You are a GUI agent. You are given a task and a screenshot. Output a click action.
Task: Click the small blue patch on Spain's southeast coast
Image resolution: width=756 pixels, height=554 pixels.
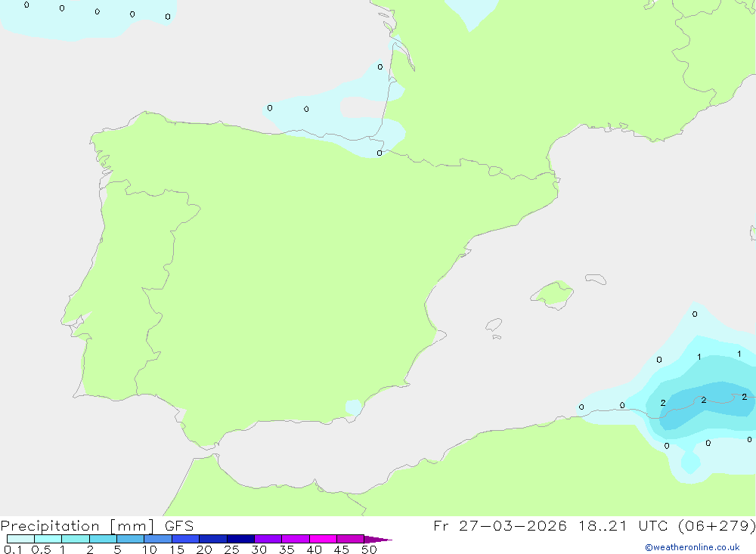(x=354, y=407)
